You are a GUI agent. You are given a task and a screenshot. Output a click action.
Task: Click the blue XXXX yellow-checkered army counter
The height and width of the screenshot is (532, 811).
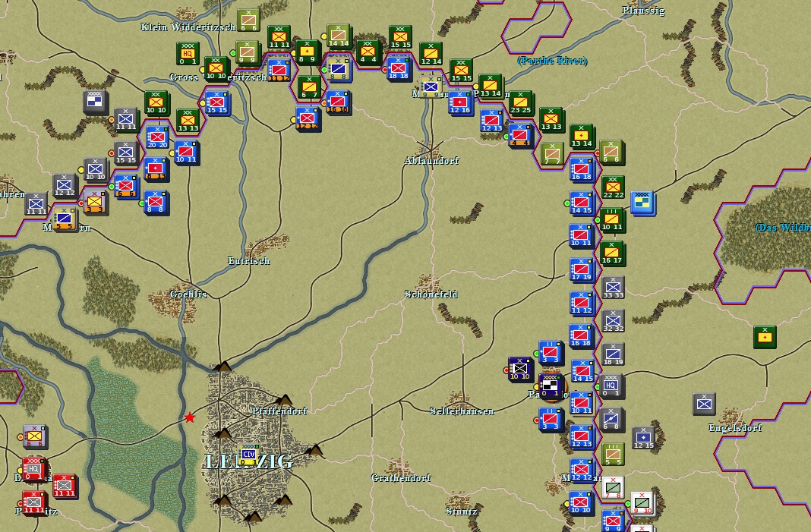[642, 203]
